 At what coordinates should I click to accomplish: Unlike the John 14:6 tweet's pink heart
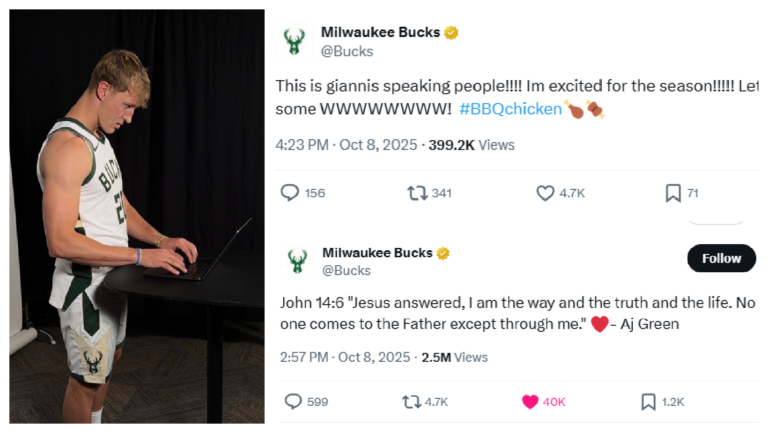530,401
